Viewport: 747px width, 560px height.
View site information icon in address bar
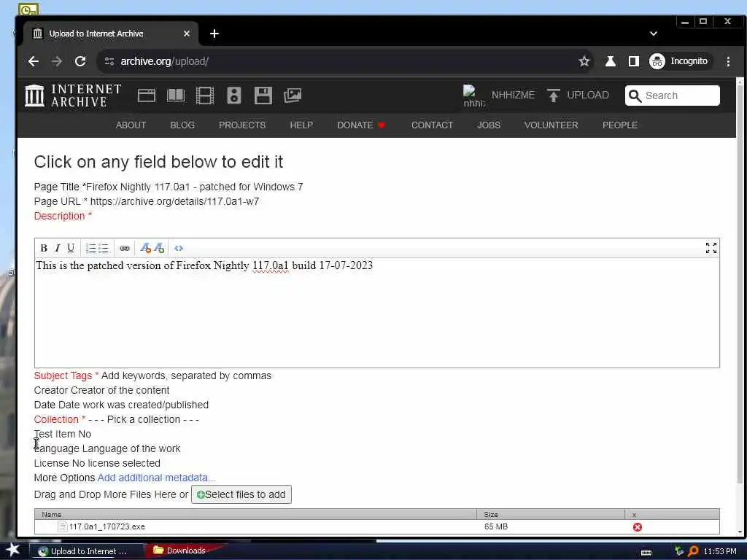109,61
